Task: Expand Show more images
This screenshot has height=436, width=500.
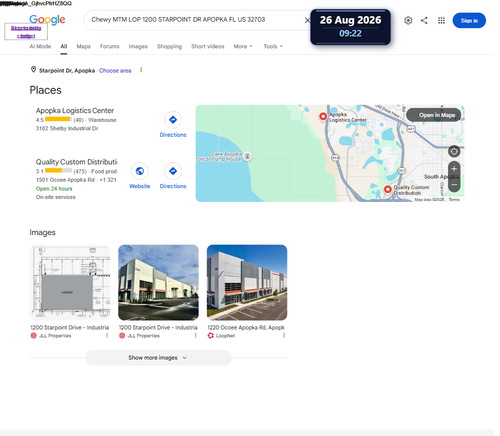Action: click(x=158, y=358)
